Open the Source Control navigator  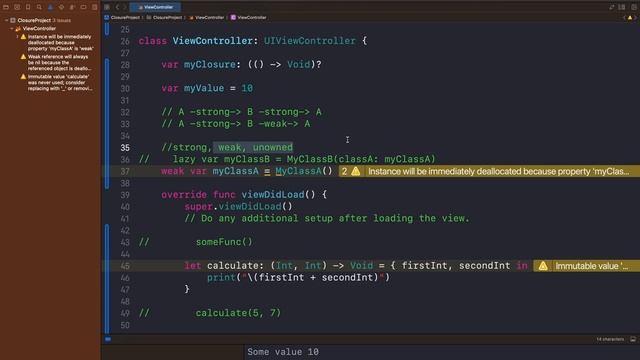click(x=17, y=7)
